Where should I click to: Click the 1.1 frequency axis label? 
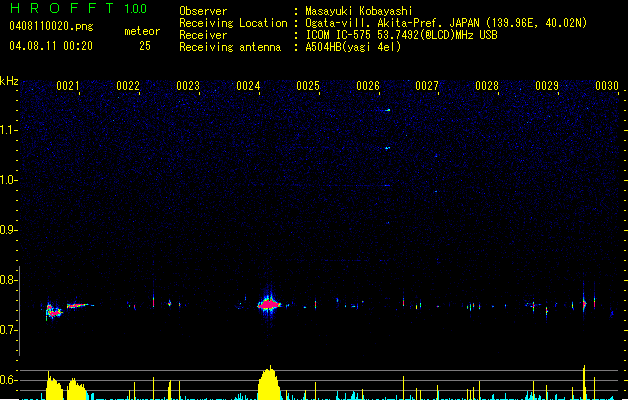tap(7, 130)
